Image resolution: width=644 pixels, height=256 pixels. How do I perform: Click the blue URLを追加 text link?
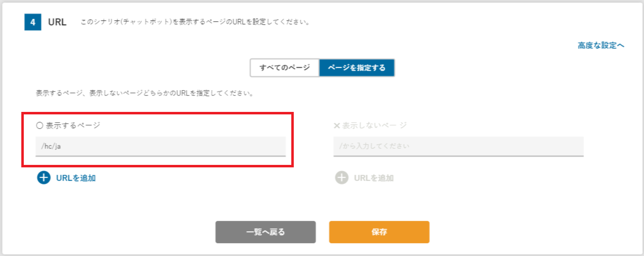(x=76, y=178)
